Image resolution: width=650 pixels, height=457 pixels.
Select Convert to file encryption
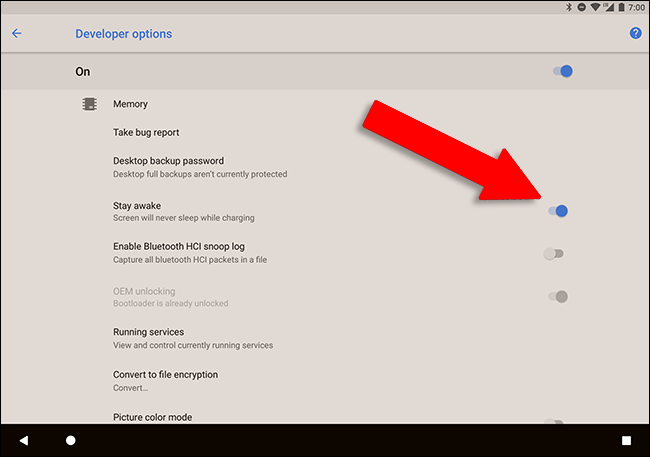pos(165,375)
